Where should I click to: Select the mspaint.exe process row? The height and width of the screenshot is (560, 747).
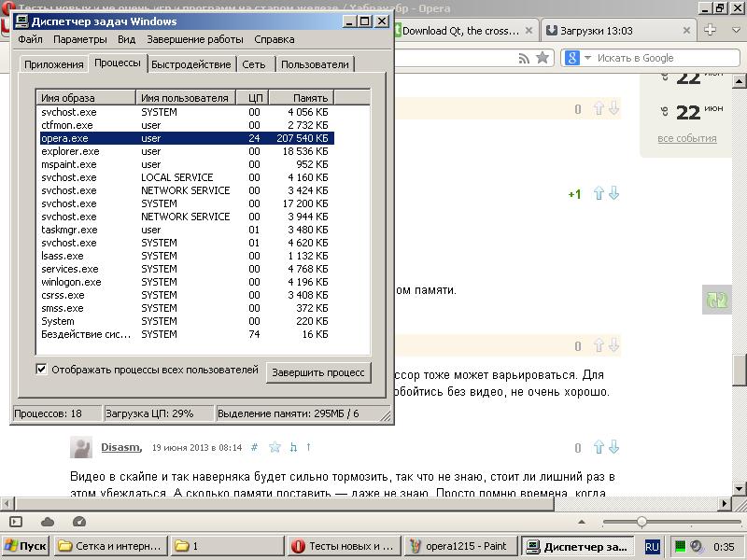[187, 164]
